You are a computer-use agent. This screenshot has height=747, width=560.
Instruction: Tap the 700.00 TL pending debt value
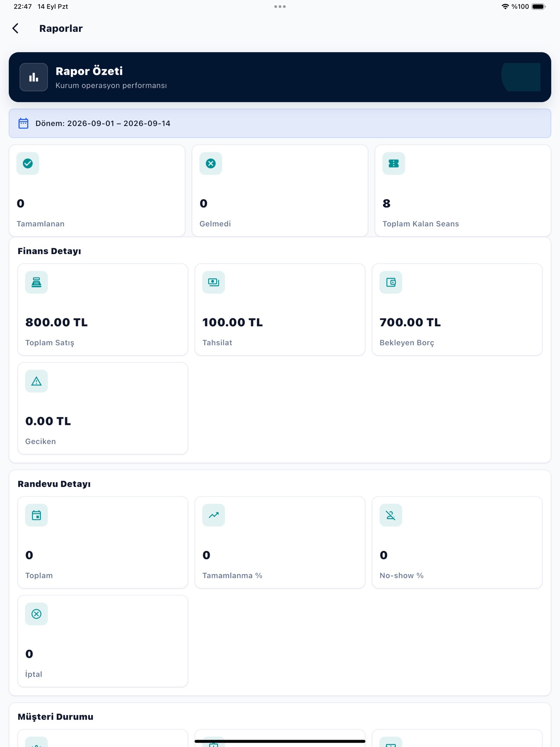click(x=410, y=322)
